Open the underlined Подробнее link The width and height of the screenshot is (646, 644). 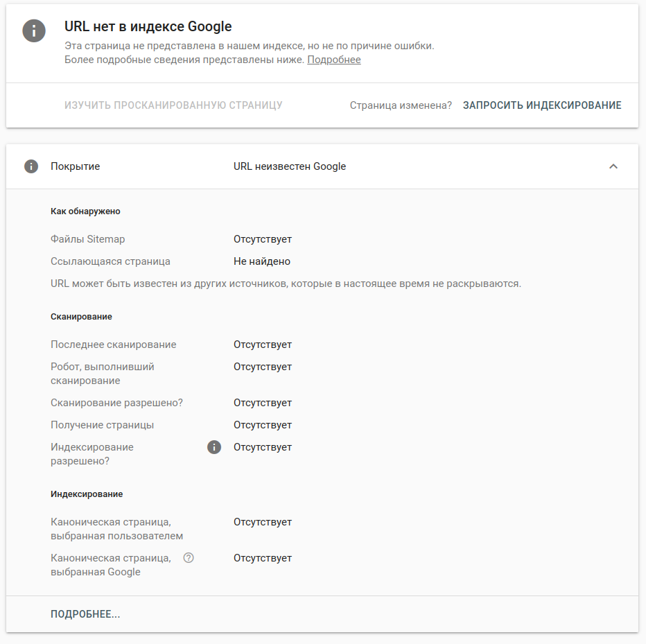334,60
